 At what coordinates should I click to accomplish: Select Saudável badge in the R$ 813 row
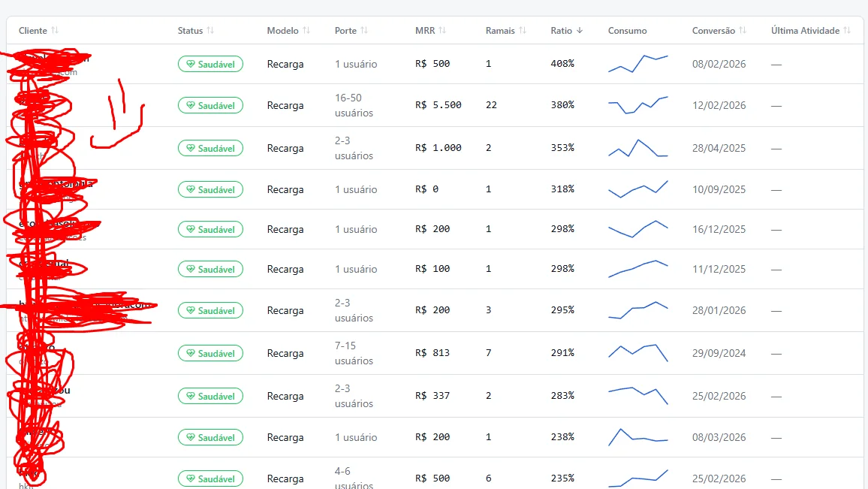[x=210, y=353]
